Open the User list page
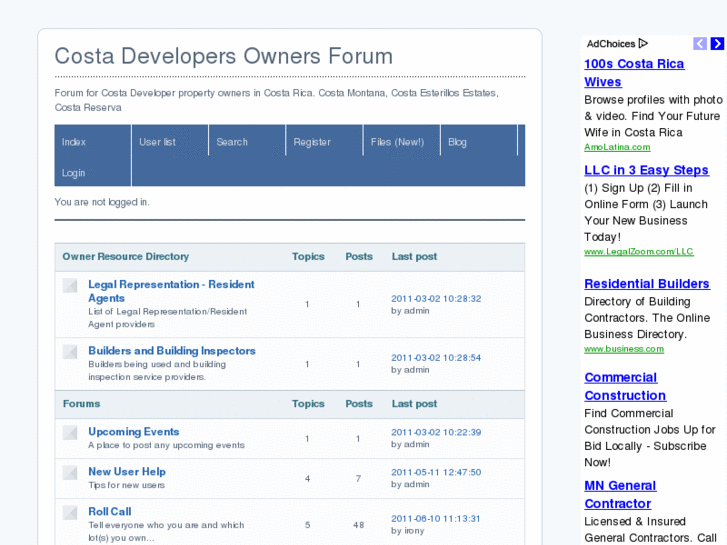 click(x=157, y=142)
